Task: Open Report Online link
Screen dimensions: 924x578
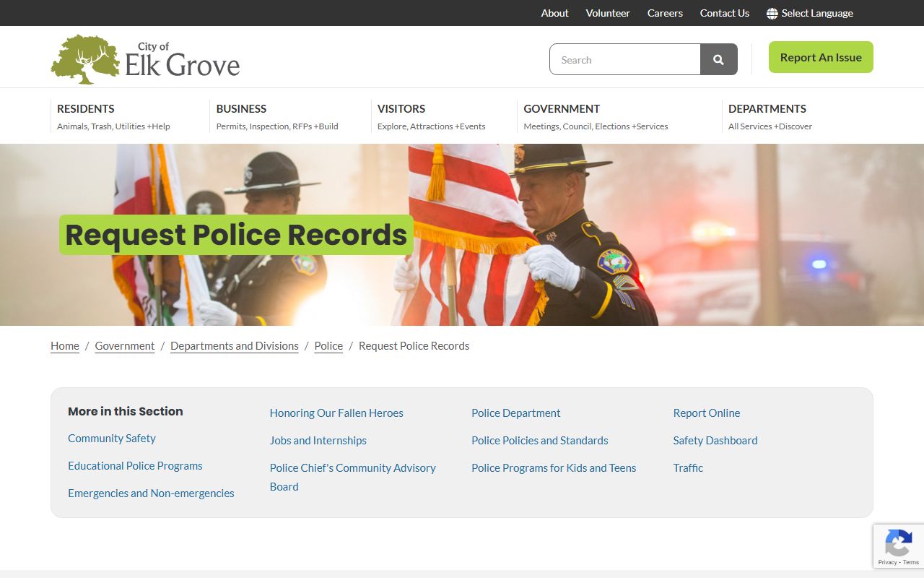Action: click(x=707, y=413)
